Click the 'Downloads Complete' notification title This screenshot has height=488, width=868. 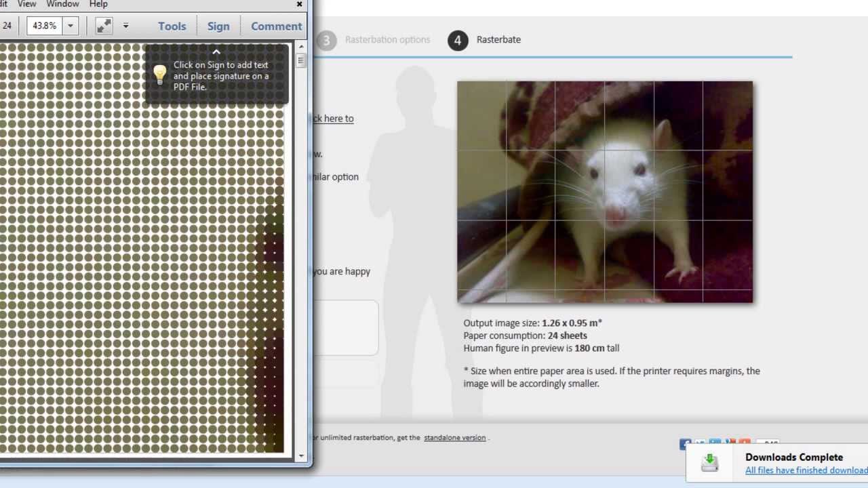[x=794, y=457]
